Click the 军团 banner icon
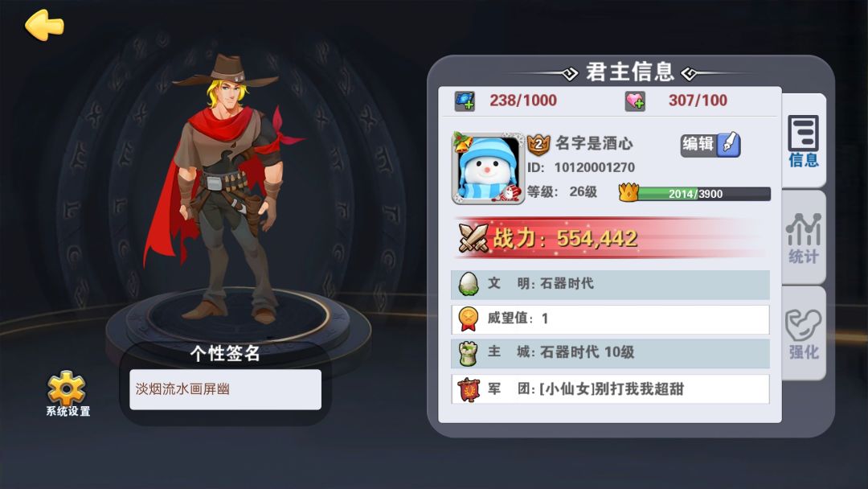868x489 pixels. 469,388
